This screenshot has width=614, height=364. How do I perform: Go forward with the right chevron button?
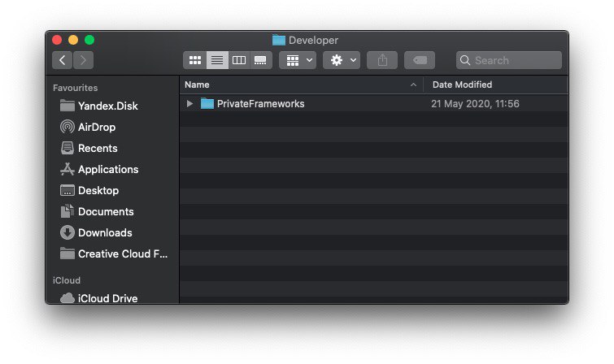[x=83, y=60]
